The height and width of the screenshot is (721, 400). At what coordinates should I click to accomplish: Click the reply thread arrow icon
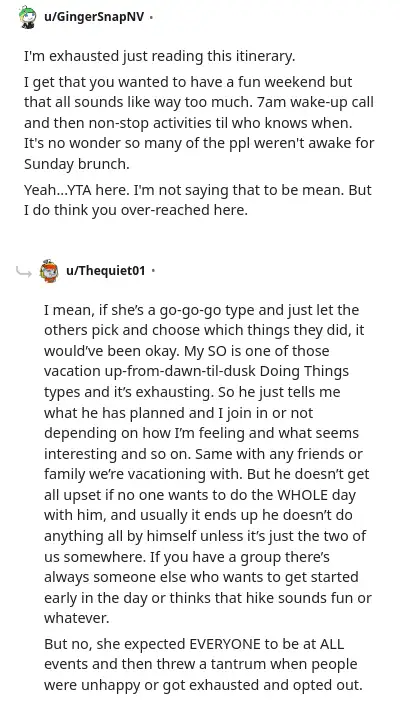tap(23, 272)
